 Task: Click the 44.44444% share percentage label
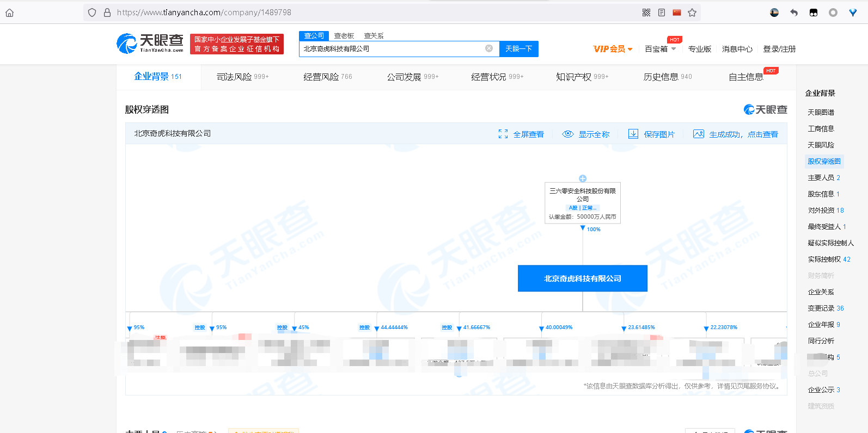[394, 327]
